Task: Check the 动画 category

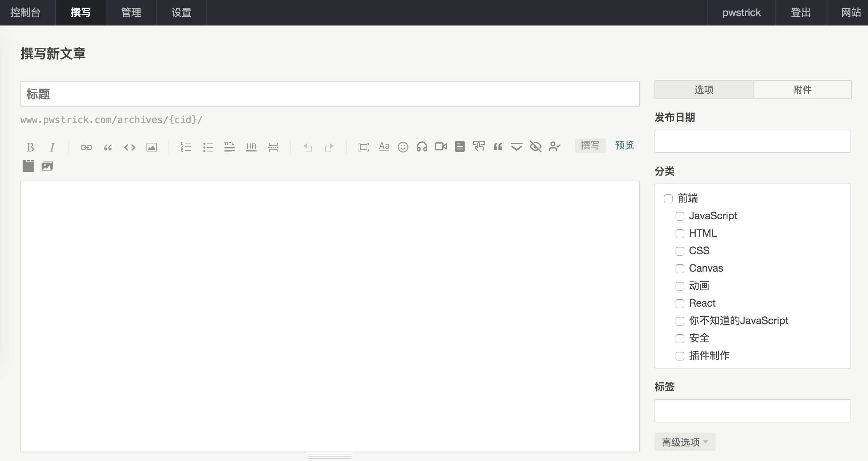Action: 680,286
